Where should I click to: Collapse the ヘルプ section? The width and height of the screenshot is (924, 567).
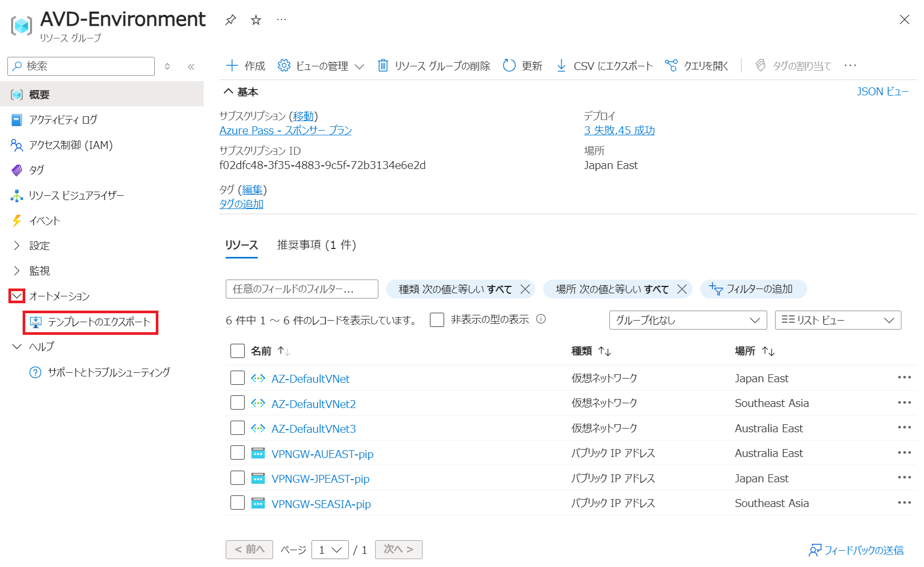(x=17, y=346)
